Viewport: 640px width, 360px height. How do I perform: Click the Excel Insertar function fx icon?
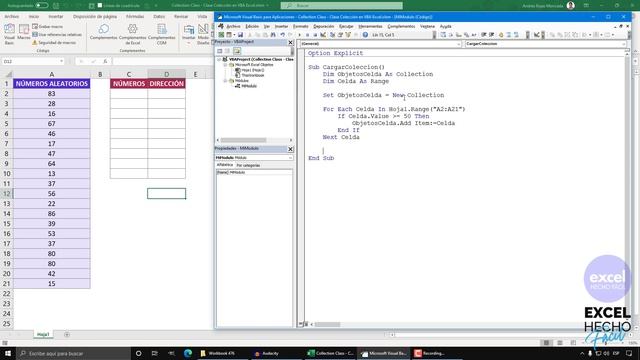coord(105,61)
